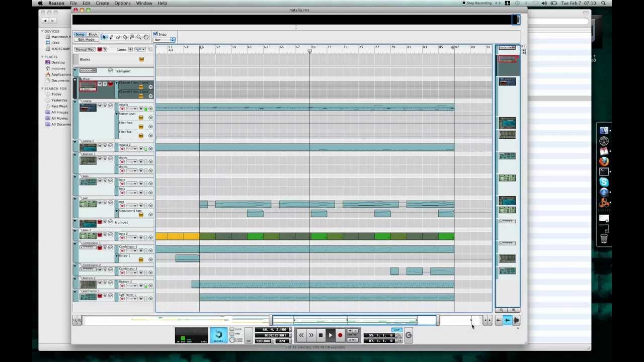Collapse the Transport track triangle
Screen dimensions: 644x362
click(75, 71)
